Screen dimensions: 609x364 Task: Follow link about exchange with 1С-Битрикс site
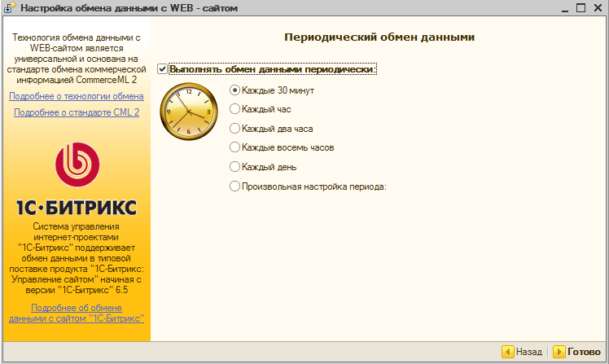click(77, 314)
